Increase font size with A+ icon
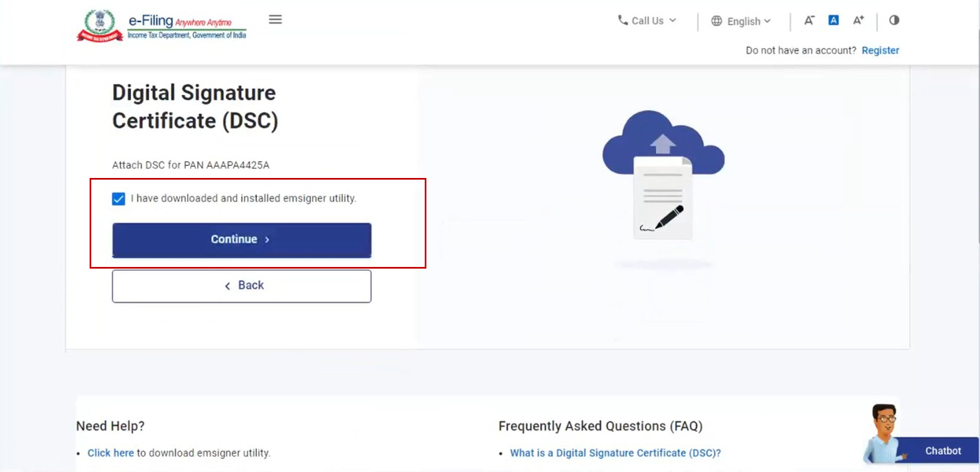Screen dimensions: 980x472 [858, 20]
